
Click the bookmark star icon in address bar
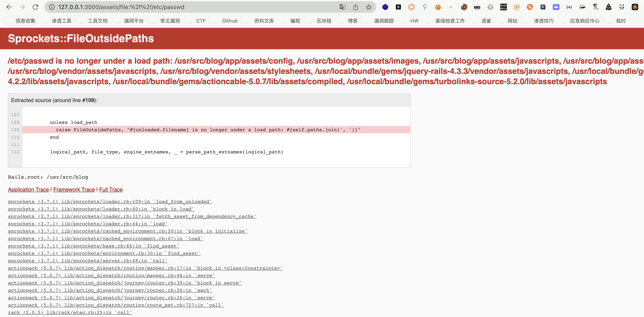tap(369, 7)
